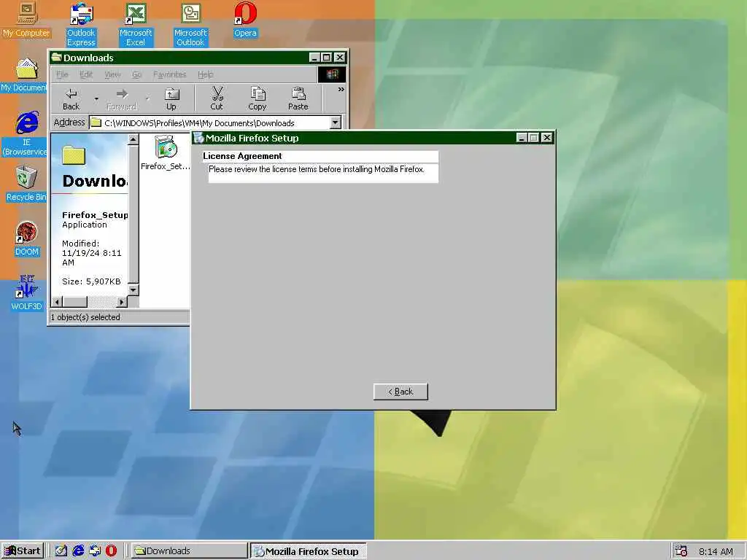The image size is (747, 560).
Task: Select the IE (Browservice) desktop icon
Action: [x=26, y=134]
